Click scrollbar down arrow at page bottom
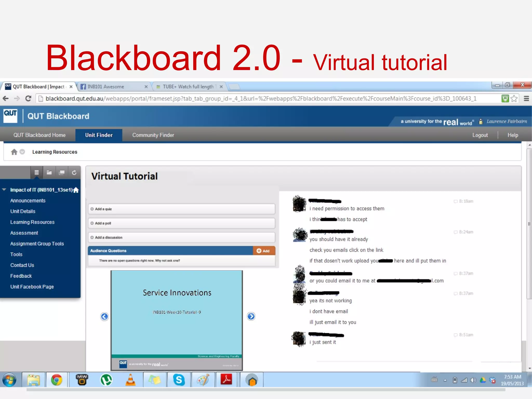This screenshot has height=399, width=532. (x=529, y=368)
